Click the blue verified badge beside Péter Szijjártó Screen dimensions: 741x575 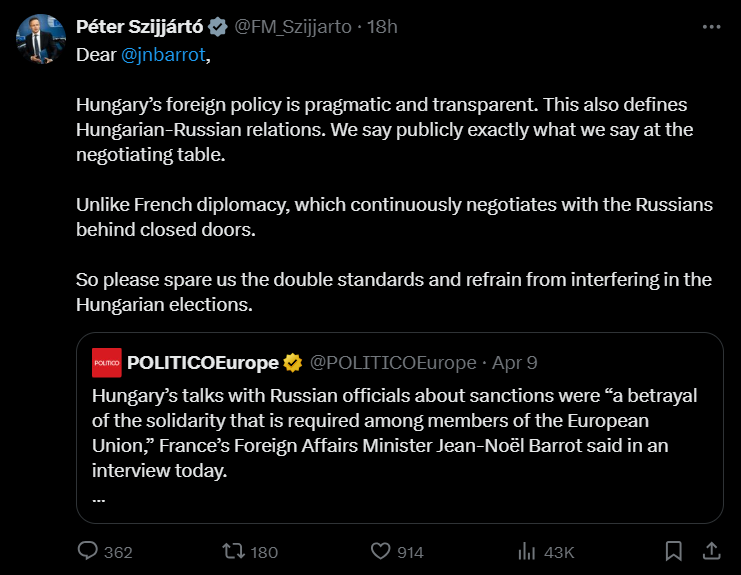point(219,27)
